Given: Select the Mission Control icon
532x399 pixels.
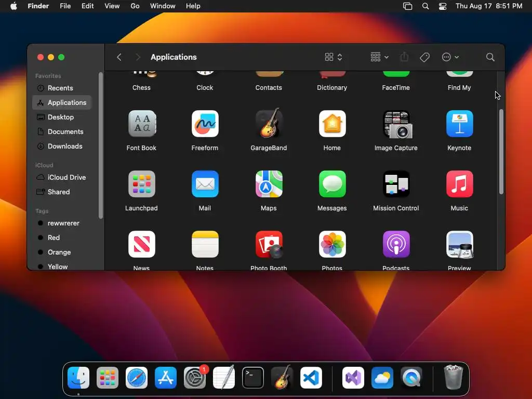Looking at the screenshot, I should click(396, 184).
